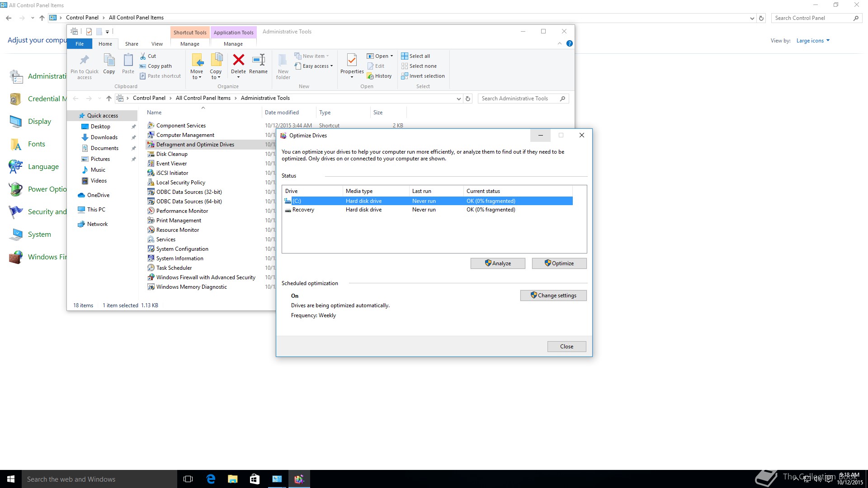Click the Optimize button

pyautogui.click(x=559, y=263)
